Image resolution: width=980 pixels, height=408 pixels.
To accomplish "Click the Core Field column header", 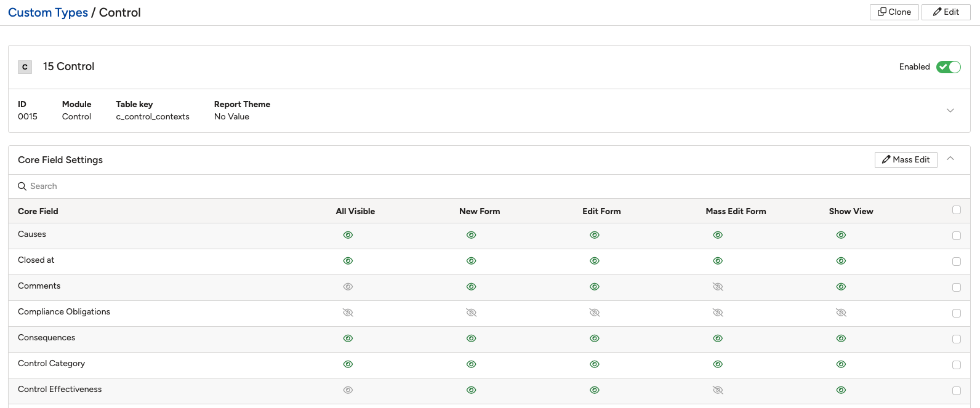I will pos(38,211).
